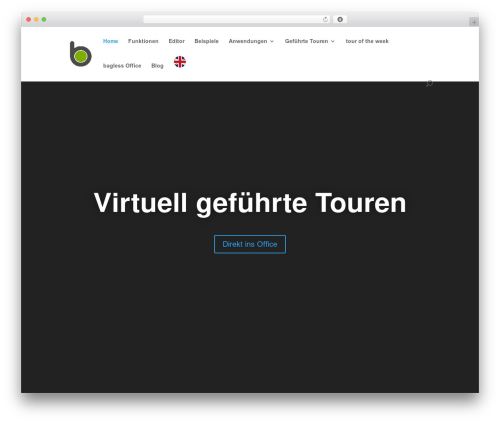This screenshot has width=500, height=423.
Task: Reload the page using the browser refresh icon
Action: [325, 20]
